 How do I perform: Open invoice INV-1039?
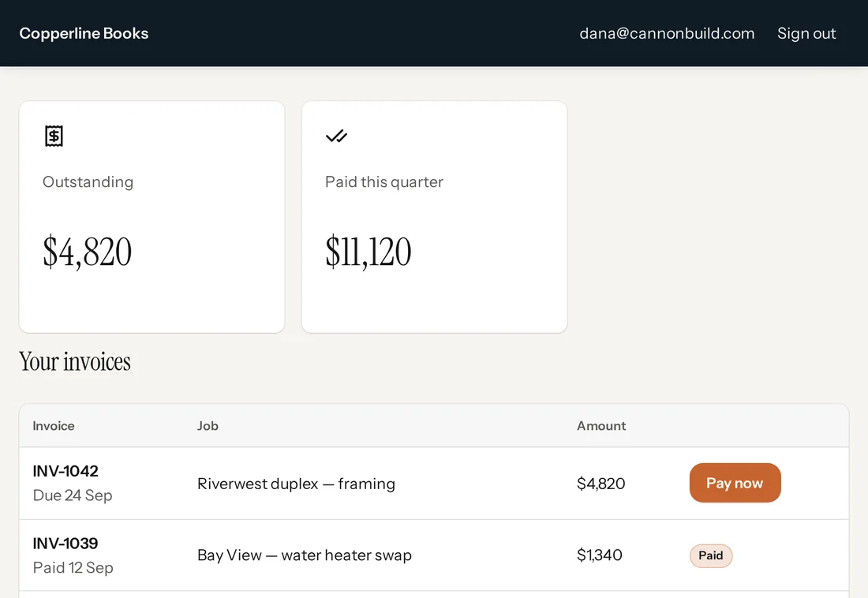(65, 544)
